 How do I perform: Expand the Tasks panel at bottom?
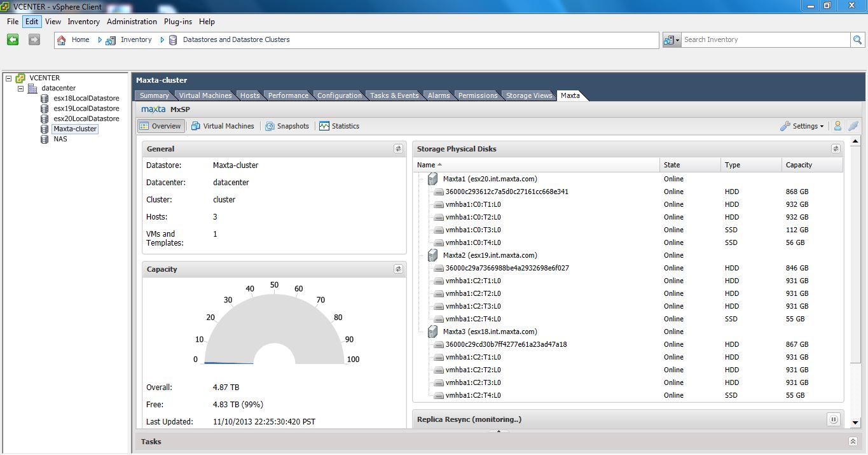pos(853,442)
